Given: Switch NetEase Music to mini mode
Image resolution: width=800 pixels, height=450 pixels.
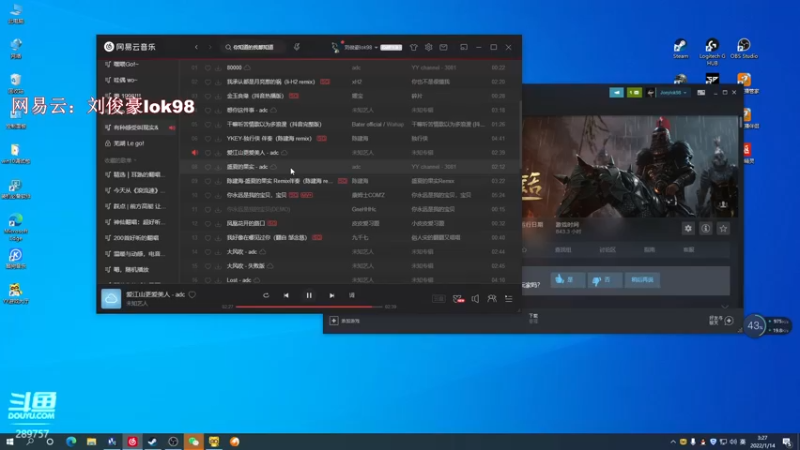Looking at the screenshot, I should pyautogui.click(x=464, y=47).
